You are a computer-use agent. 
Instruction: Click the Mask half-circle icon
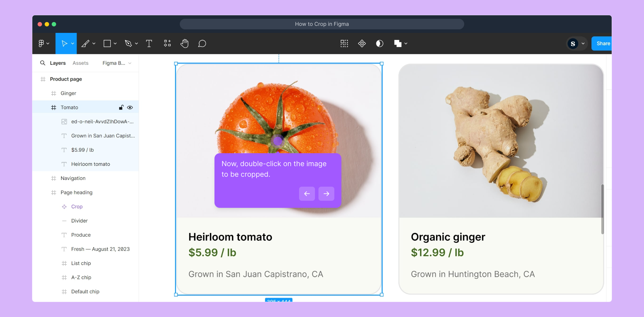[380, 44]
